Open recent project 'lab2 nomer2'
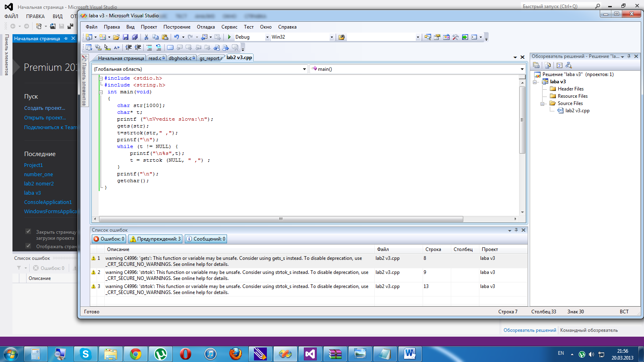The width and height of the screenshot is (644, 362). 39,184
